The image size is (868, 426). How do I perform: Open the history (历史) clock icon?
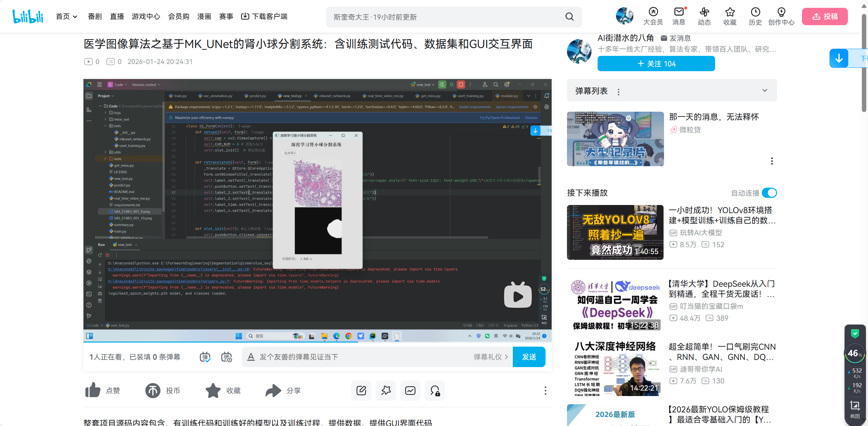(755, 12)
